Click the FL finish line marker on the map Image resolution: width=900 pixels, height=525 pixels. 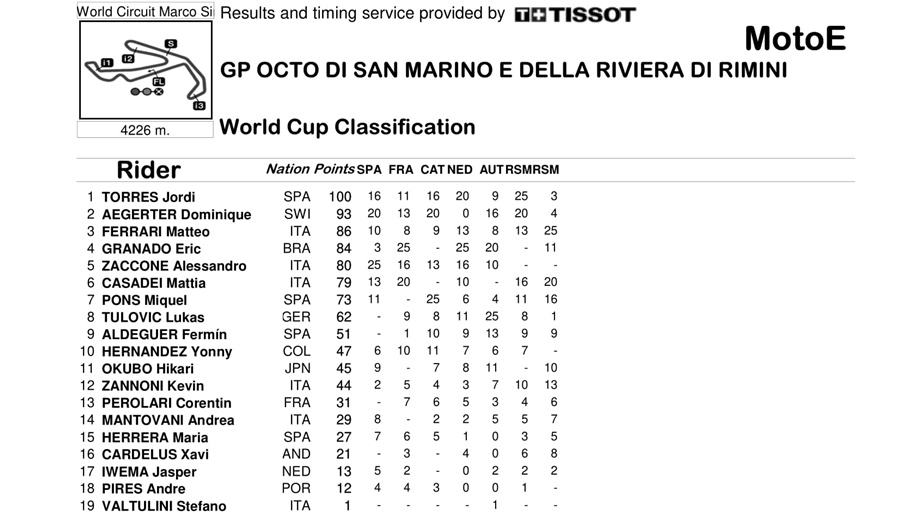click(x=158, y=82)
